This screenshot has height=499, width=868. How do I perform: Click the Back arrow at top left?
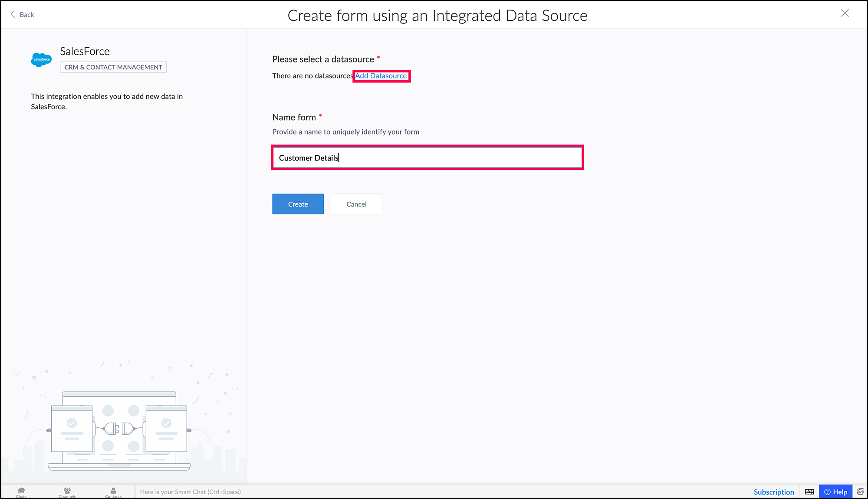point(13,14)
